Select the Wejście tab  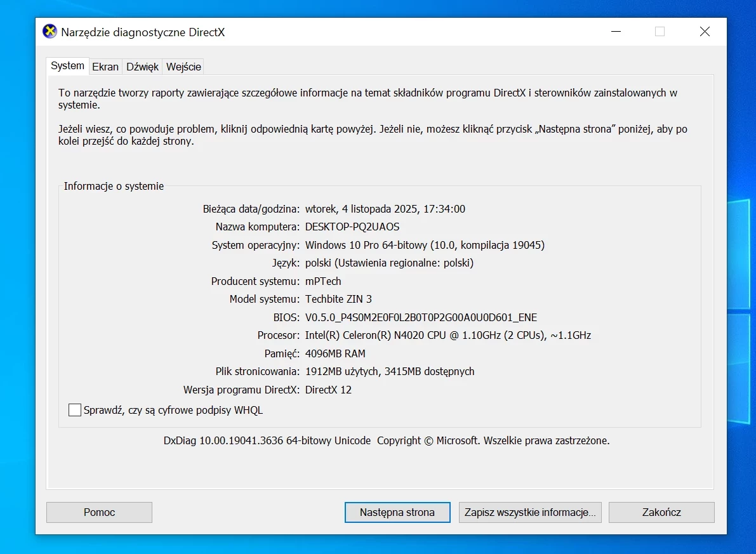[x=183, y=66]
